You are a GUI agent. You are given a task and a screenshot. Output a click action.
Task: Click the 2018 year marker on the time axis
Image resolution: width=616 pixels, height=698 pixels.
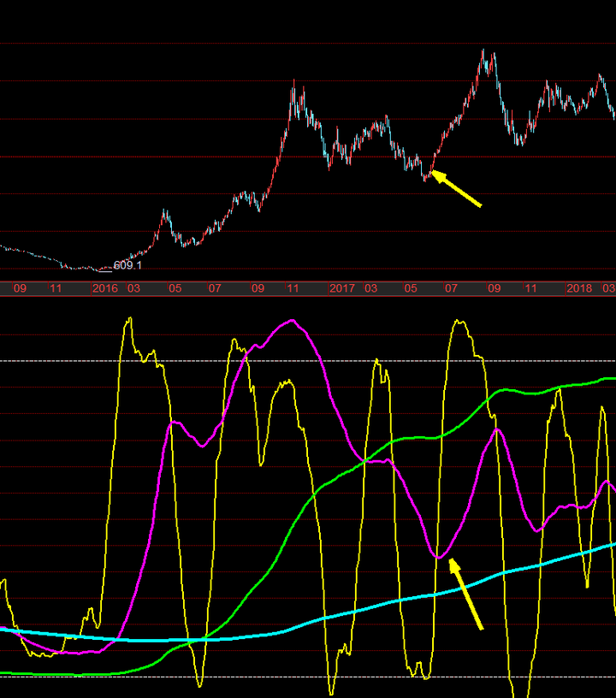coord(579,288)
